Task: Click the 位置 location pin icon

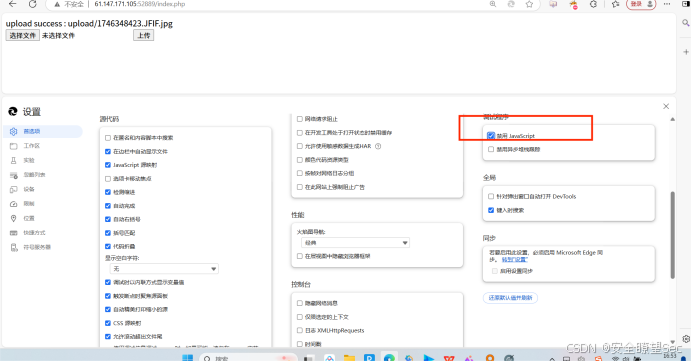Action: pyautogui.click(x=13, y=218)
